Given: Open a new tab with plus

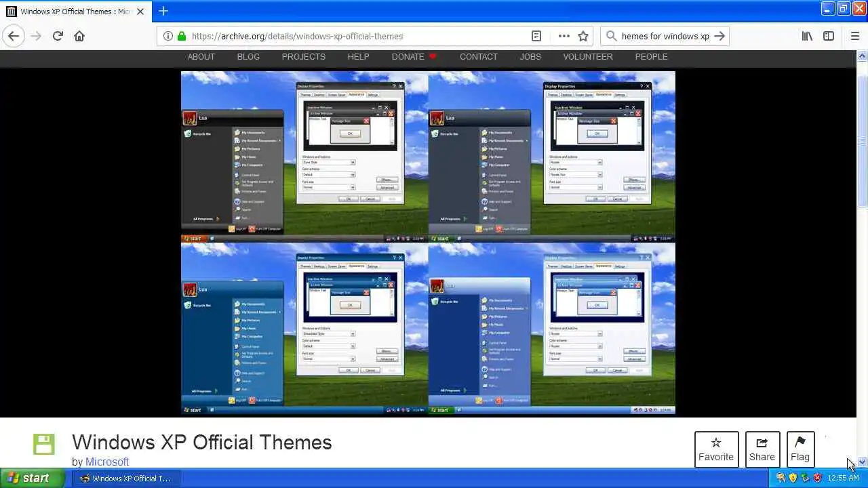Looking at the screenshot, I should (163, 11).
